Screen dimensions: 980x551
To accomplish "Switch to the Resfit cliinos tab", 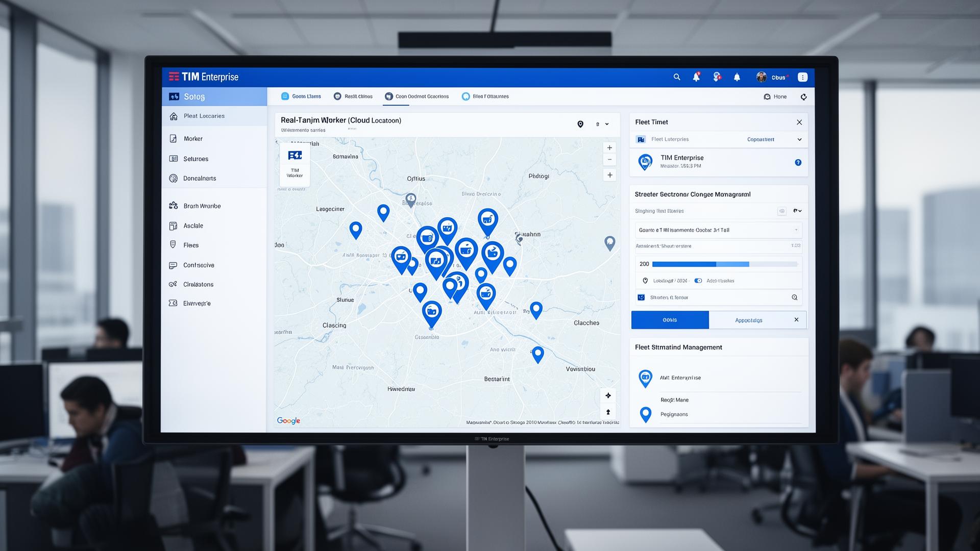I will [353, 96].
